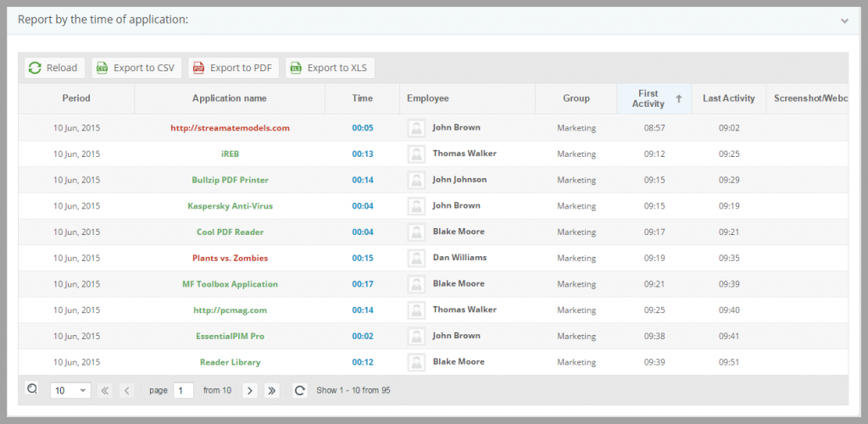Export the report to XLS
The width and height of the screenshot is (868, 424).
click(x=330, y=68)
